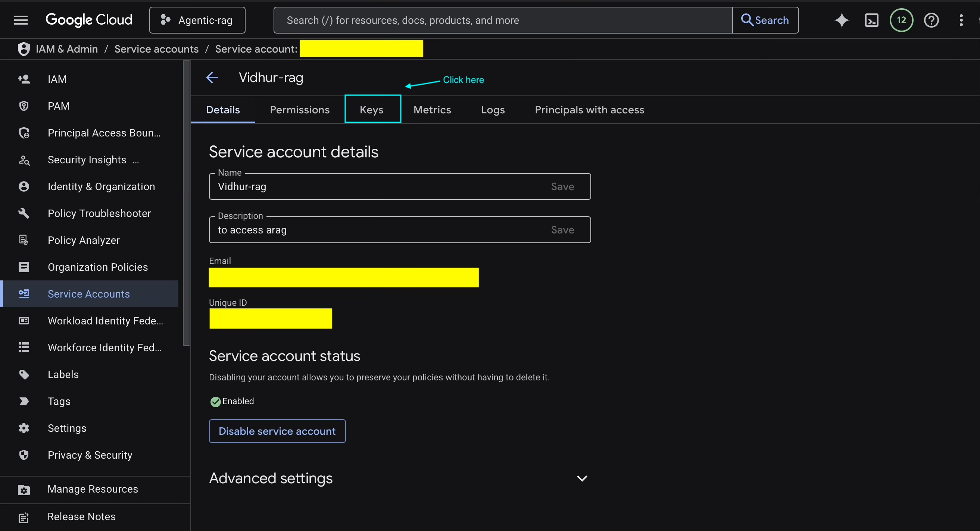Click the back arrow beside Vidhur-rag

[212, 77]
